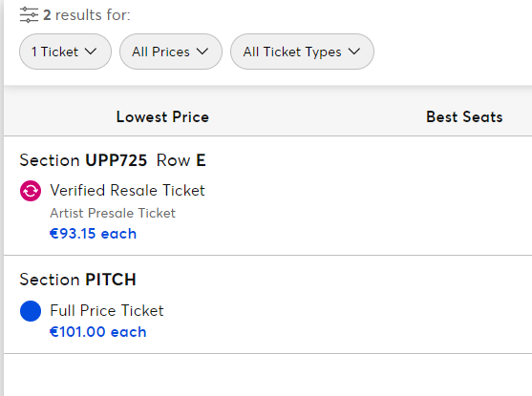Click the chevron beside All Ticket Types

pyautogui.click(x=354, y=52)
